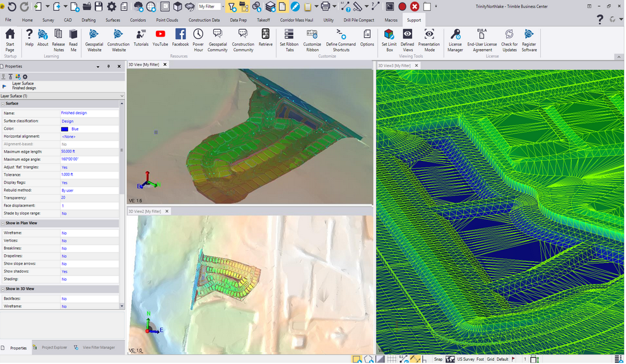
Task: Launch the Tutorials resource
Action: pyautogui.click(x=141, y=38)
